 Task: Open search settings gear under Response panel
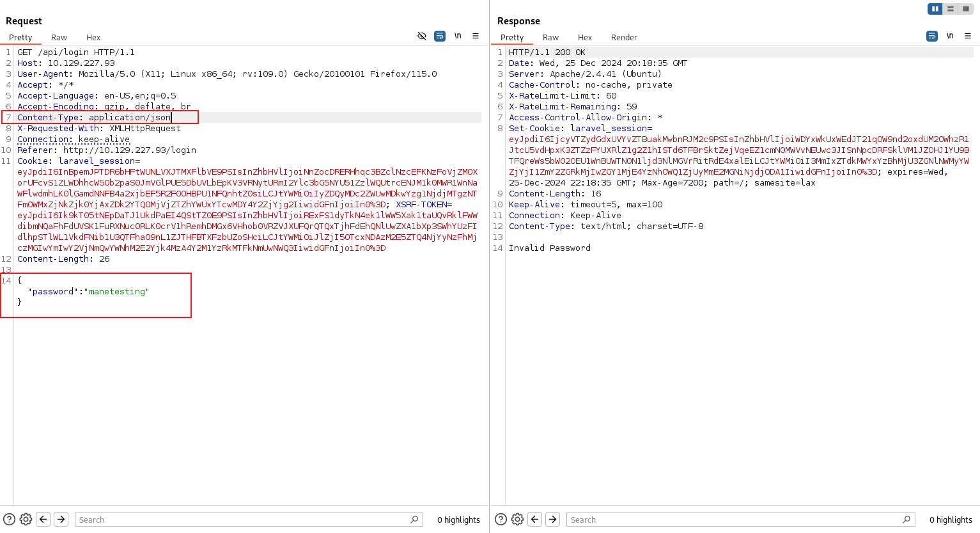pos(518,520)
